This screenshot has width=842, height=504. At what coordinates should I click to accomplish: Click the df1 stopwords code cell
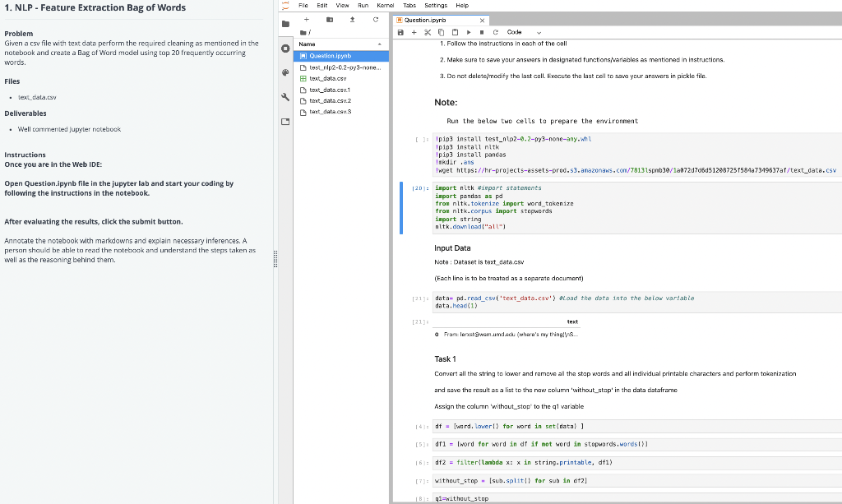[637, 444]
